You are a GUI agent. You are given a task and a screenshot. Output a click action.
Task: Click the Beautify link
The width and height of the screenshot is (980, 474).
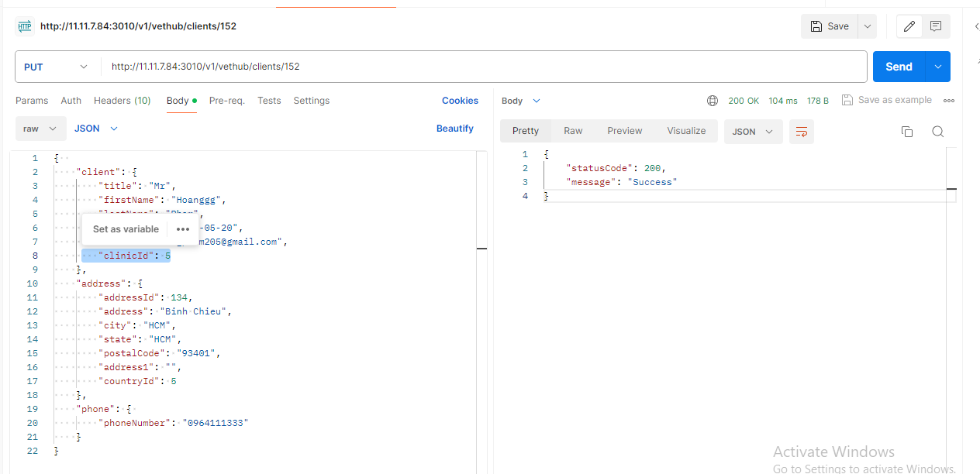coord(455,129)
